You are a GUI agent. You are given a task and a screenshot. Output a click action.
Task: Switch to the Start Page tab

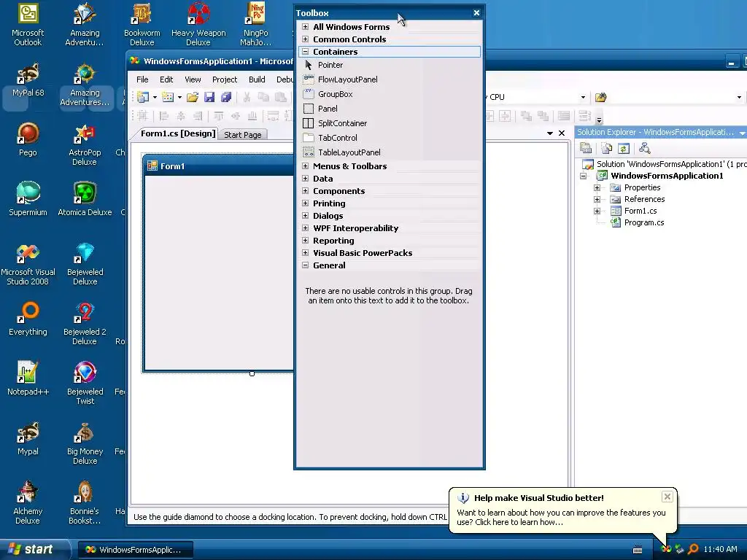coord(242,135)
